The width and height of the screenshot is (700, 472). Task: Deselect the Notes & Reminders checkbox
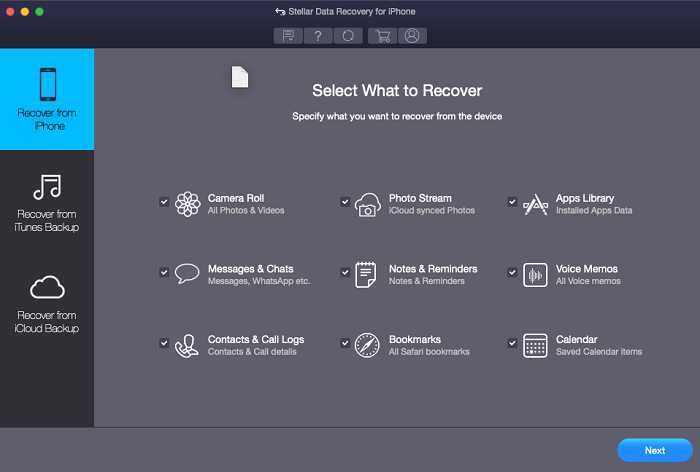tap(345, 271)
